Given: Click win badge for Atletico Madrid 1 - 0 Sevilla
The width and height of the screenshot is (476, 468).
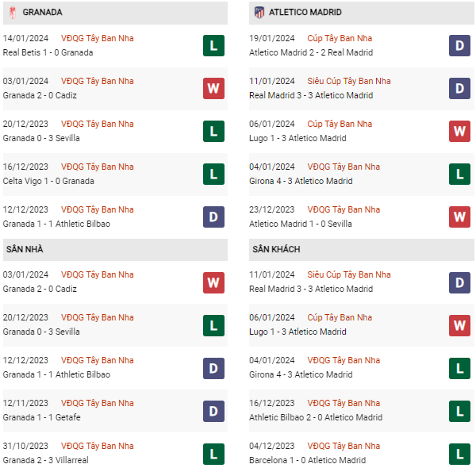Looking at the screenshot, I should 460,217.
